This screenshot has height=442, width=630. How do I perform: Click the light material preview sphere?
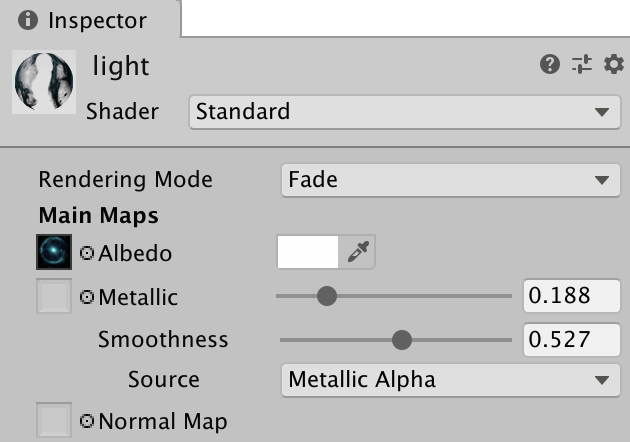43,82
